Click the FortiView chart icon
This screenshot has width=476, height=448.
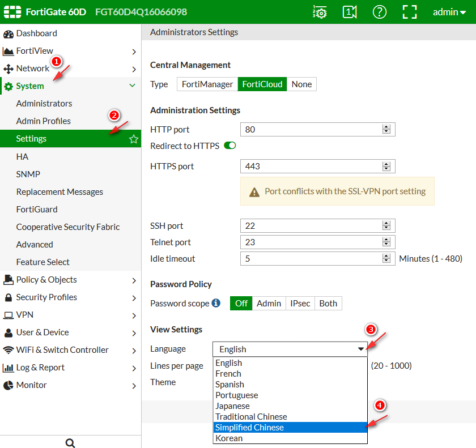8,52
